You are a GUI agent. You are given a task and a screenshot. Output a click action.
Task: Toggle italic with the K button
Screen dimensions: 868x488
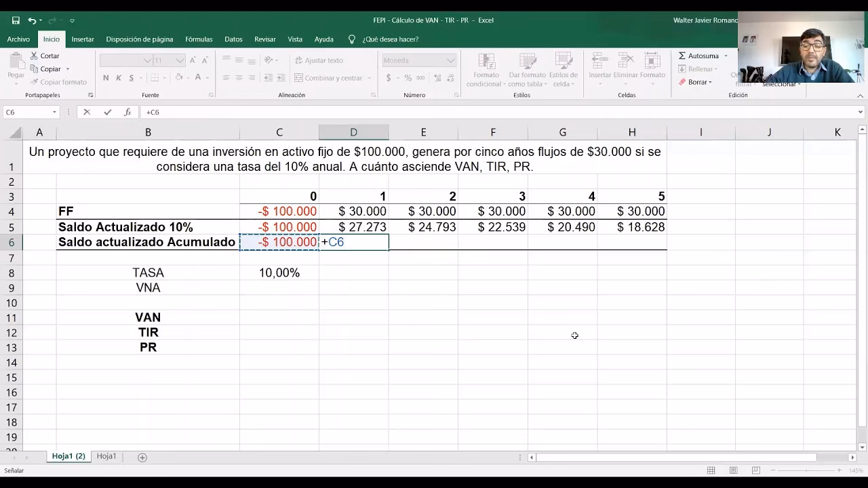tap(118, 77)
